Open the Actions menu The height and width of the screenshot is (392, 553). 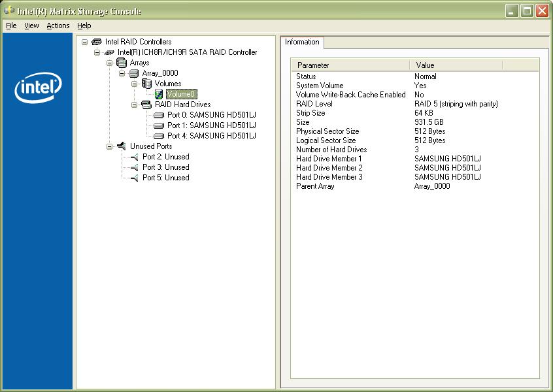pyautogui.click(x=58, y=25)
